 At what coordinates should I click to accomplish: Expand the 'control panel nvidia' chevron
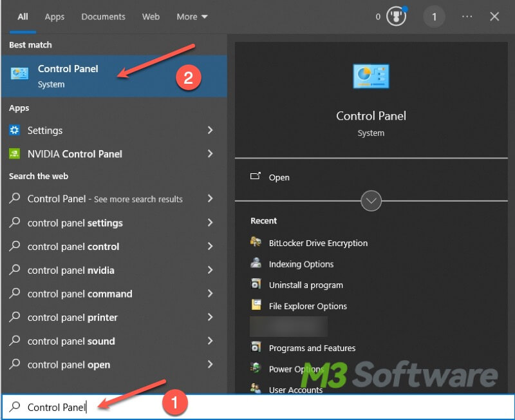click(211, 270)
